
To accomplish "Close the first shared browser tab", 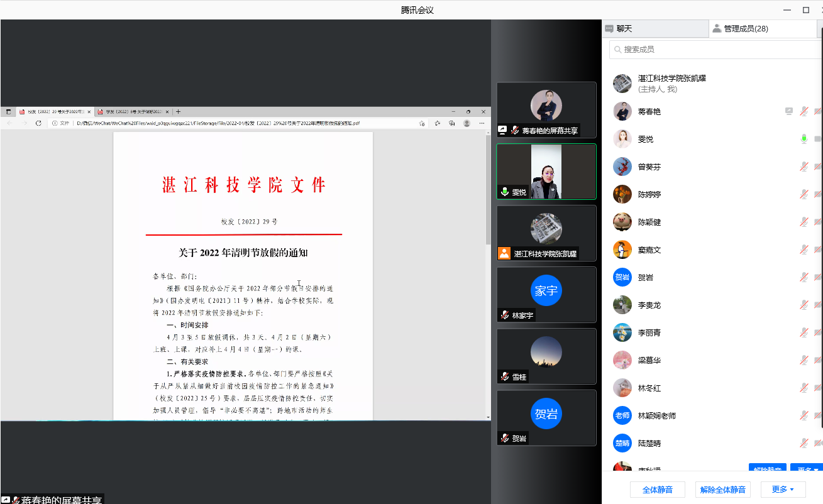I will tap(89, 111).
